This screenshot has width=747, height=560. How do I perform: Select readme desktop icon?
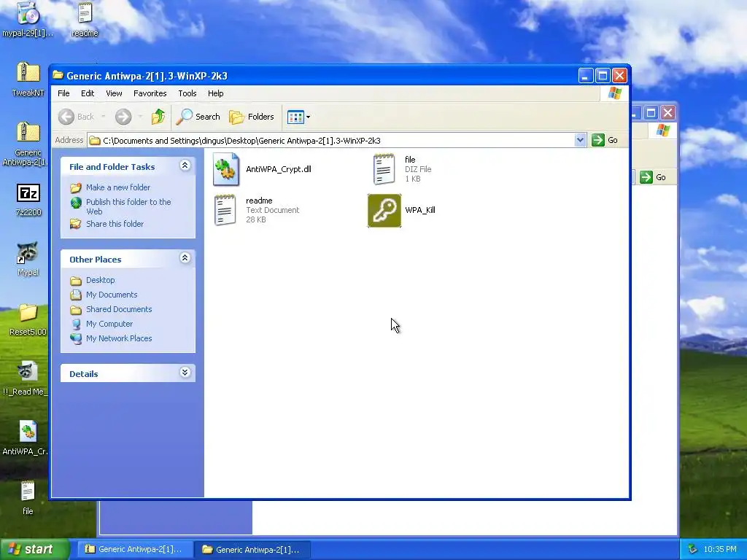click(x=85, y=19)
